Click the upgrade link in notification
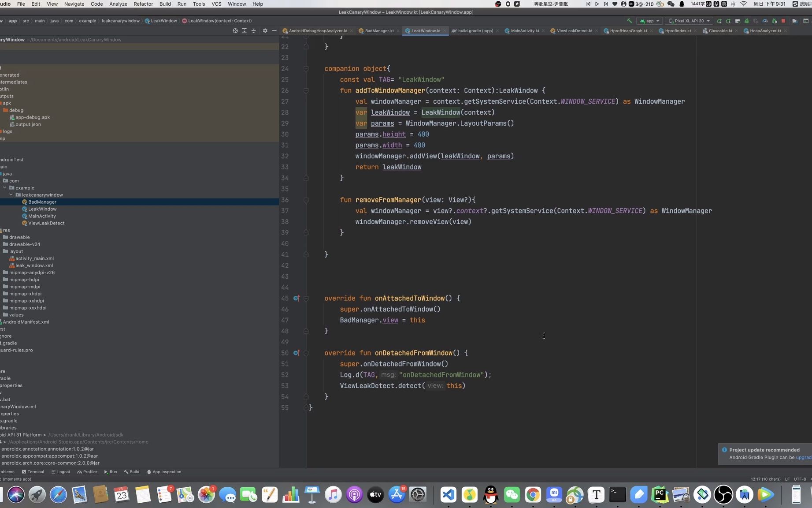The width and height of the screenshot is (812, 508). click(x=803, y=457)
